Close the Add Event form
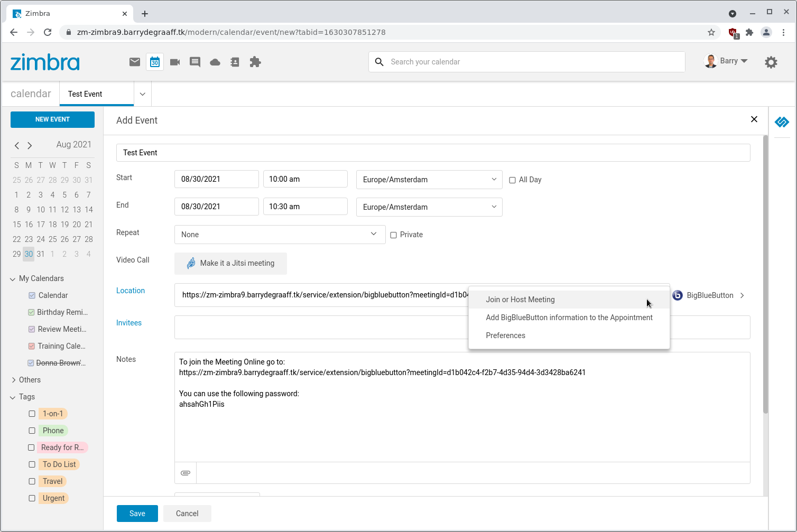This screenshot has height=532, width=797. [754, 119]
